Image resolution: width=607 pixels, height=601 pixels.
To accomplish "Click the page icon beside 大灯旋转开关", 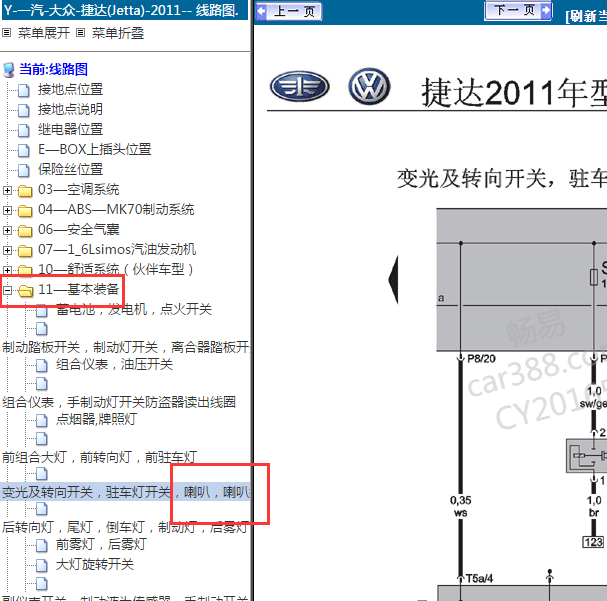I will pyautogui.click(x=41, y=565).
